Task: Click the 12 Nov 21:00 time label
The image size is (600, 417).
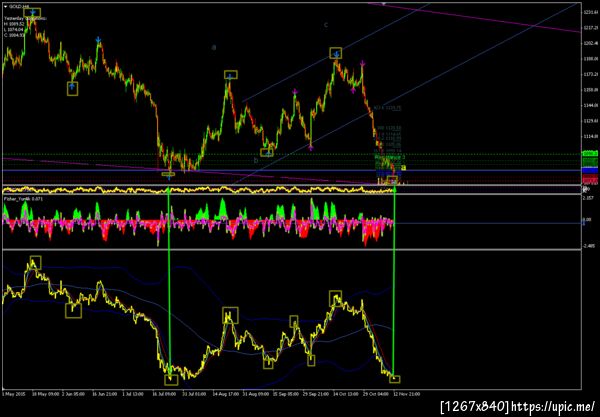Action: pos(407,394)
